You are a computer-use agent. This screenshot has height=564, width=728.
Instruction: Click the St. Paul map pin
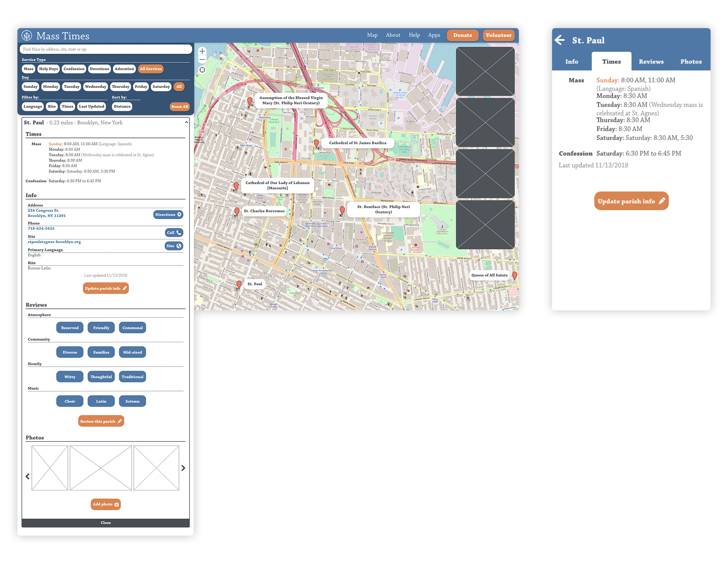coord(239,284)
